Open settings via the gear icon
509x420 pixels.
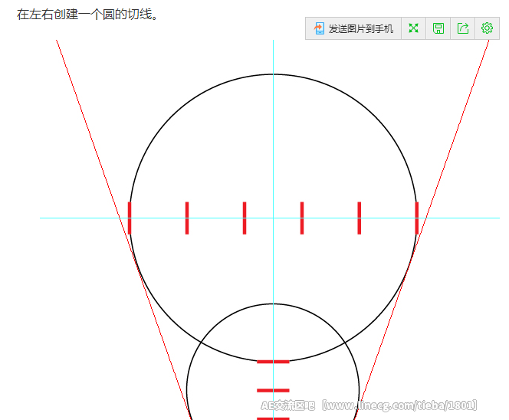487,28
